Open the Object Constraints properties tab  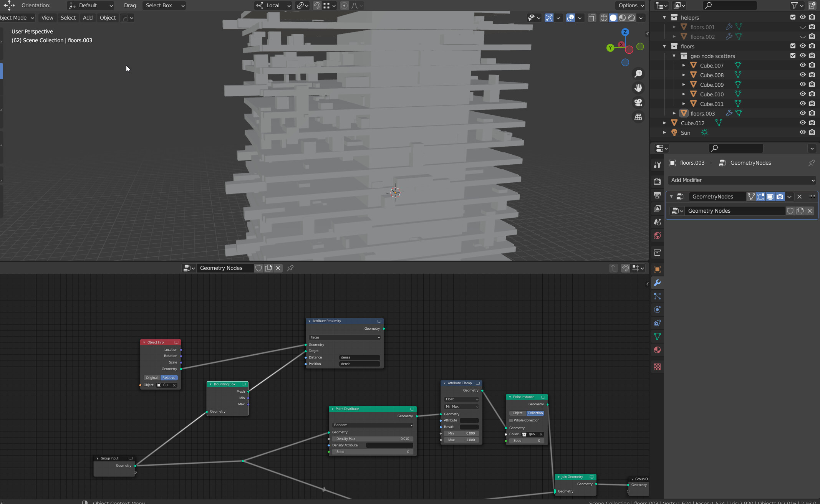pyautogui.click(x=657, y=323)
